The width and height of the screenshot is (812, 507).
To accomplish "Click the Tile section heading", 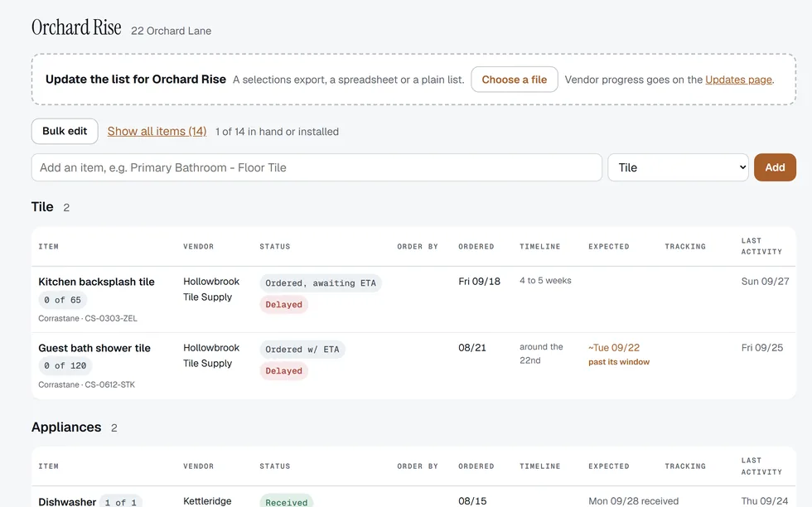I will [42, 207].
